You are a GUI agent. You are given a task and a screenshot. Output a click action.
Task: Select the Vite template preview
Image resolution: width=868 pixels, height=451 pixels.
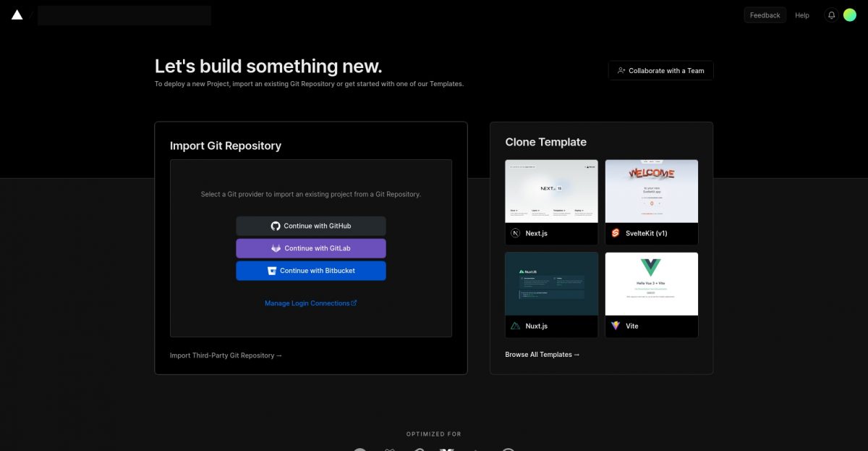coord(652,284)
